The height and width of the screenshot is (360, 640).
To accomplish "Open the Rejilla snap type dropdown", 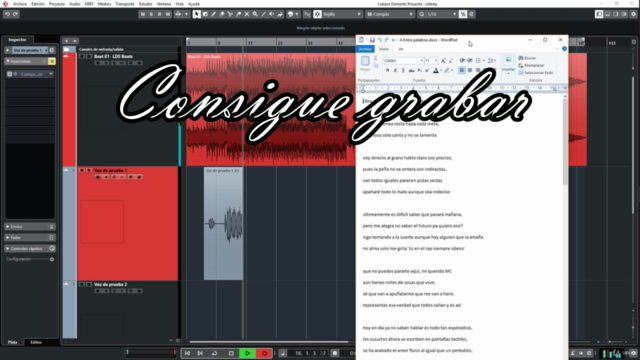I will (x=342, y=14).
